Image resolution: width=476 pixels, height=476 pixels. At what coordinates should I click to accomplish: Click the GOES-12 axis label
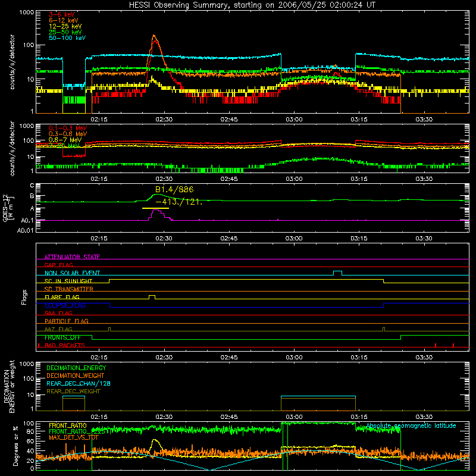pyautogui.click(x=8, y=208)
